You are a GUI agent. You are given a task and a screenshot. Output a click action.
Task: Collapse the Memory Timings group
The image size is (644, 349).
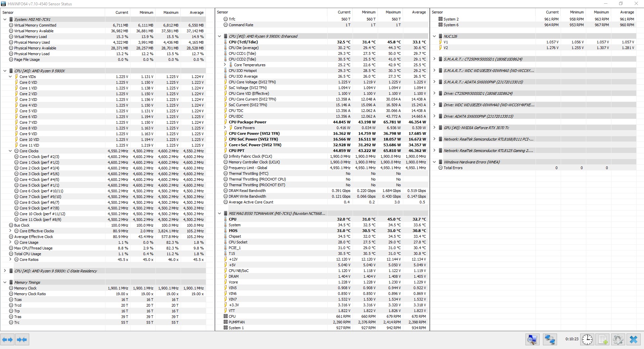click(x=5, y=282)
